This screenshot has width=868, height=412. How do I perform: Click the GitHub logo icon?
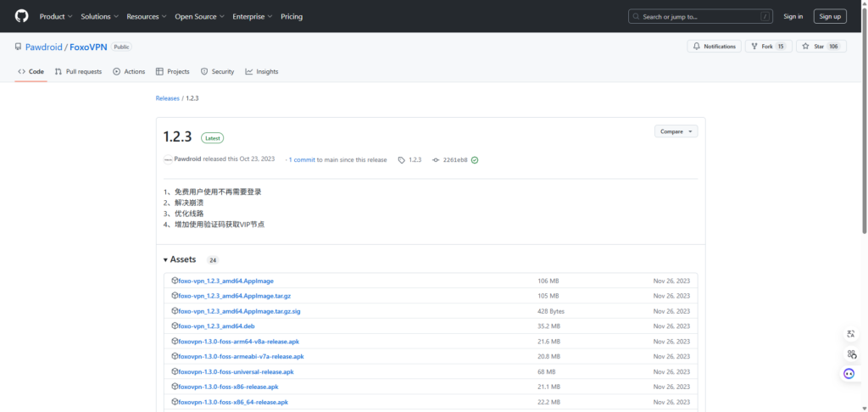pyautogui.click(x=21, y=16)
